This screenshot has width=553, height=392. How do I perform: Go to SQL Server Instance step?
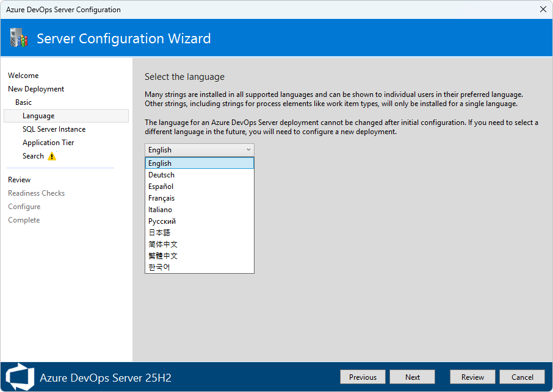tap(54, 129)
